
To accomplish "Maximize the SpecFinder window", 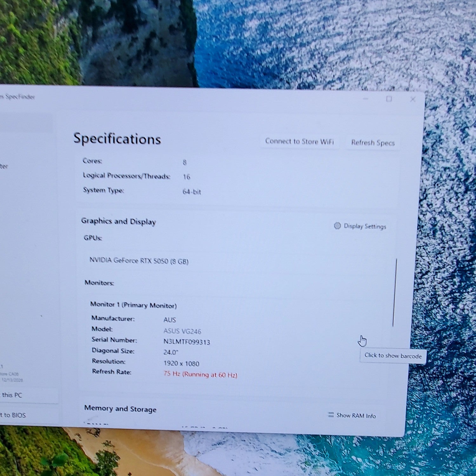I will (389, 99).
